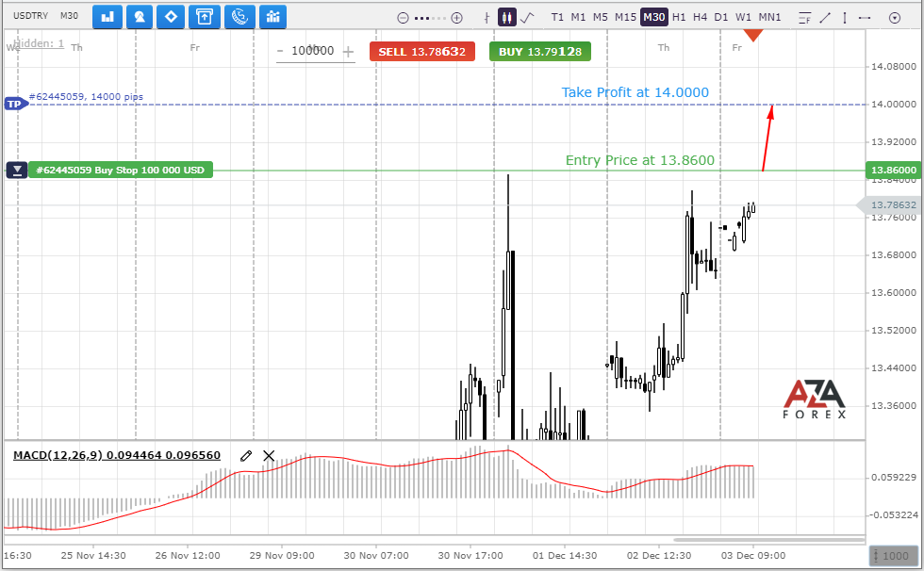The width and height of the screenshot is (924, 571).
Task: Click the grey 13.78632 current price tag
Action: 890,204
